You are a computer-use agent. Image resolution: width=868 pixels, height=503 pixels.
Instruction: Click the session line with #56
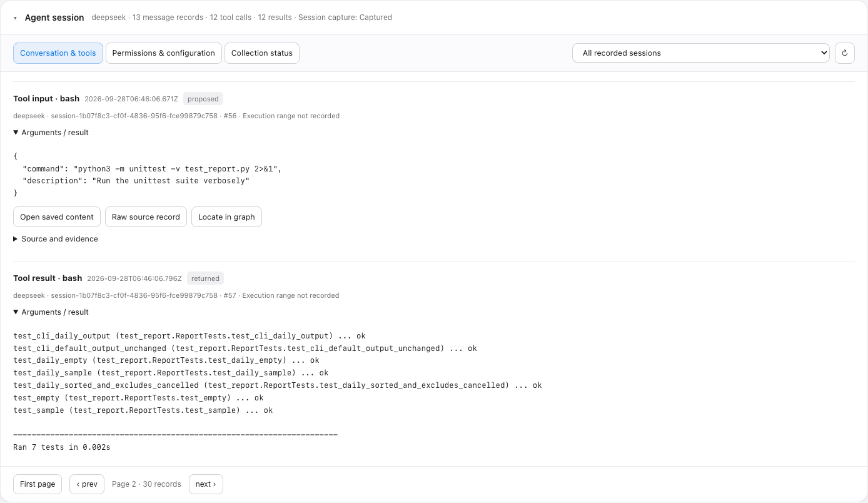click(176, 116)
